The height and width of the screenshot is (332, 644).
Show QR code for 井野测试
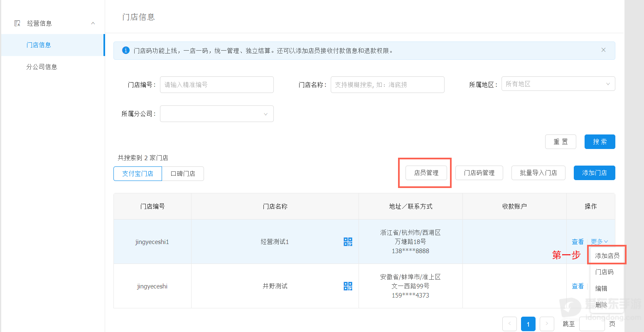pos(348,286)
